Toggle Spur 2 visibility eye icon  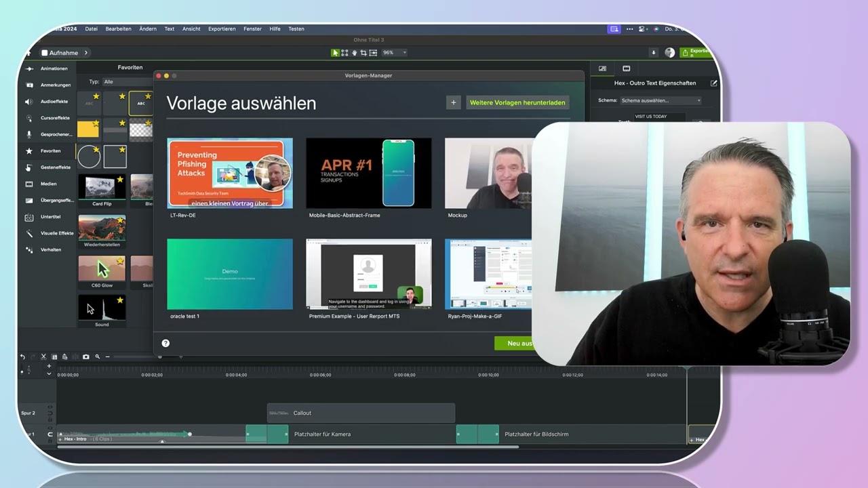tap(50, 407)
